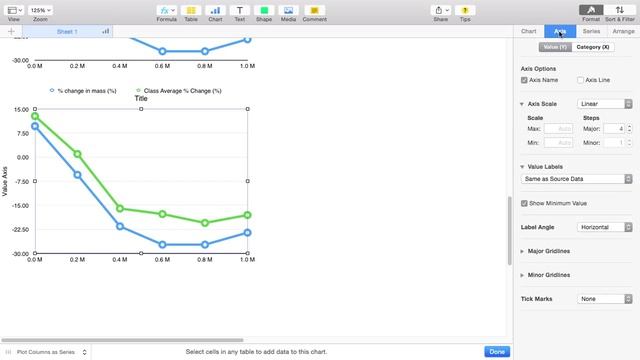Click the Done button
640x360 pixels.
(497, 351)
